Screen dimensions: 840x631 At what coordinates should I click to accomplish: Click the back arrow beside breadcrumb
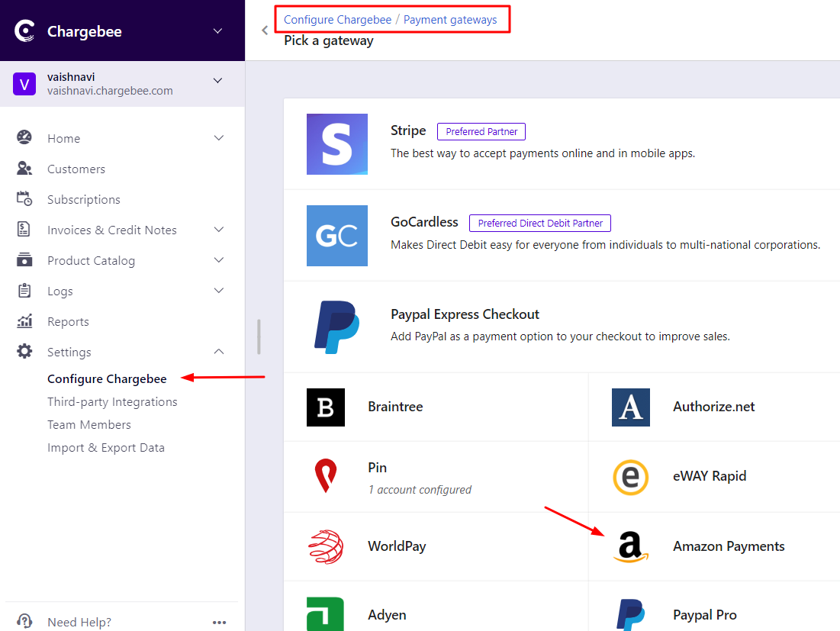265,31
